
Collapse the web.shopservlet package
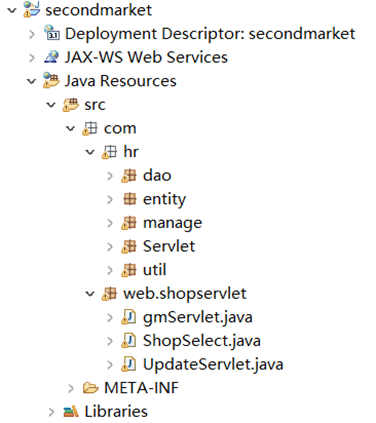[x=90, y=294]
